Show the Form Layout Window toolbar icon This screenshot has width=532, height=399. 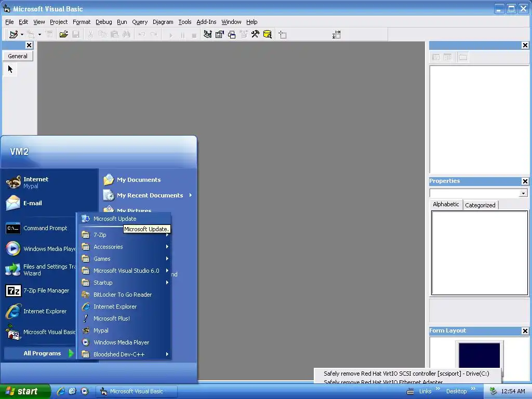tap(232, 34)
